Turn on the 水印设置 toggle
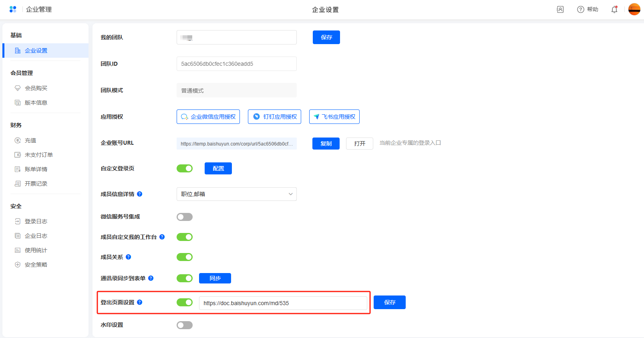Viewport: 644px width, 338px height. pos(185,325)
